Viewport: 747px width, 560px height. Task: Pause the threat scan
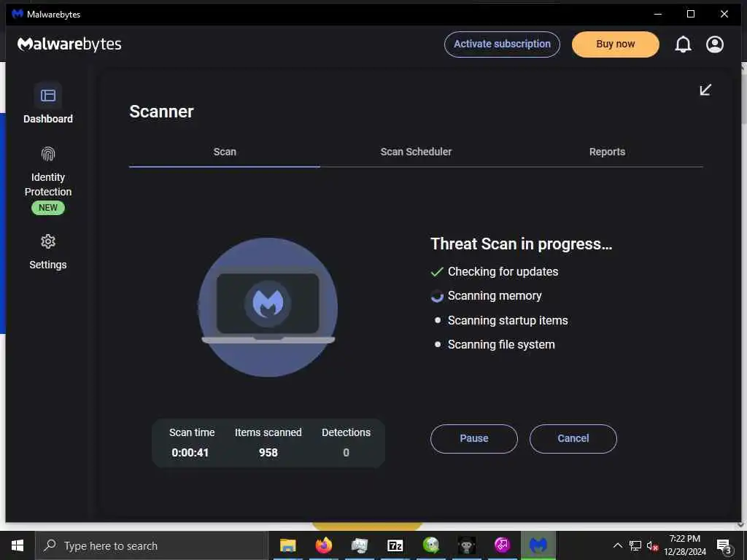474,438
